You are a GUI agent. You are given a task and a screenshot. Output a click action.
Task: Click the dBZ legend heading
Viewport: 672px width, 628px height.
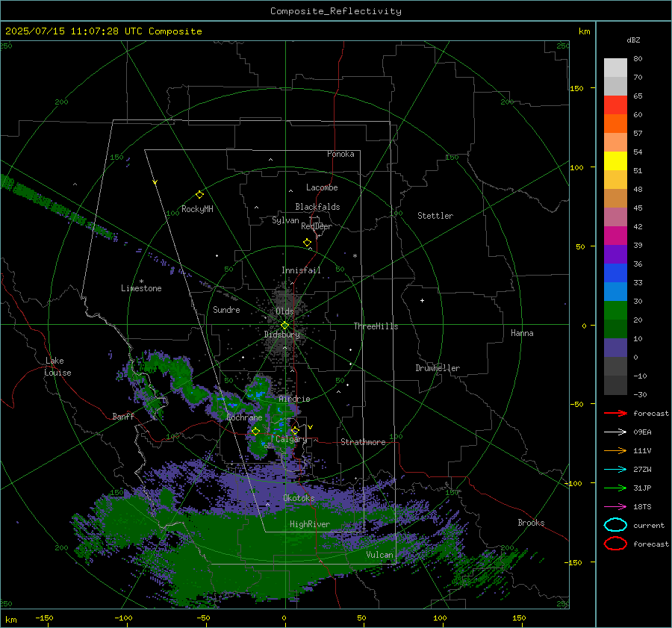[633, 40]
